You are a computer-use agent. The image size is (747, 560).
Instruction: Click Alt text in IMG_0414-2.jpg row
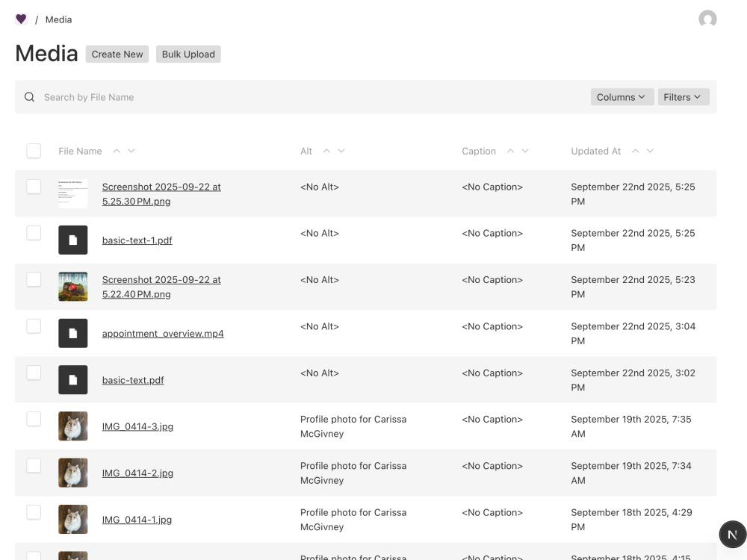point(353,473)
